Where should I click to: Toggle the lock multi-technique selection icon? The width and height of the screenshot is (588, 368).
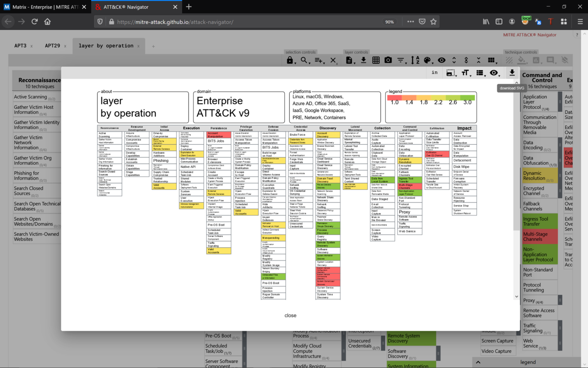290,60
